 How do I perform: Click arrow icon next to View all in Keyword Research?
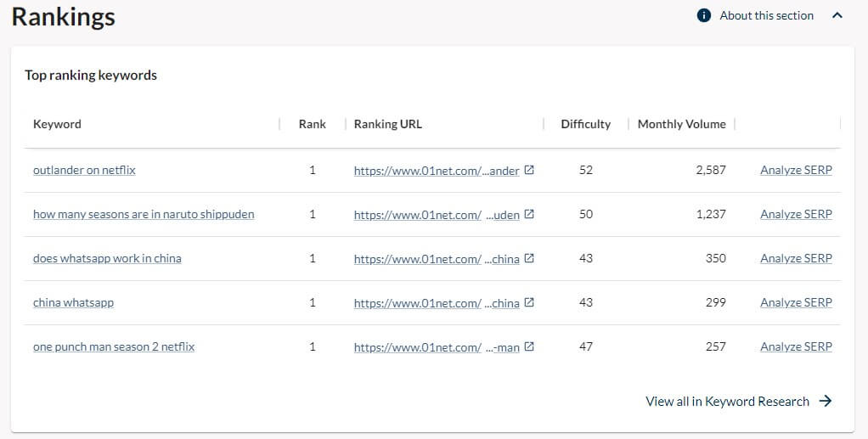tap(826, 401)
